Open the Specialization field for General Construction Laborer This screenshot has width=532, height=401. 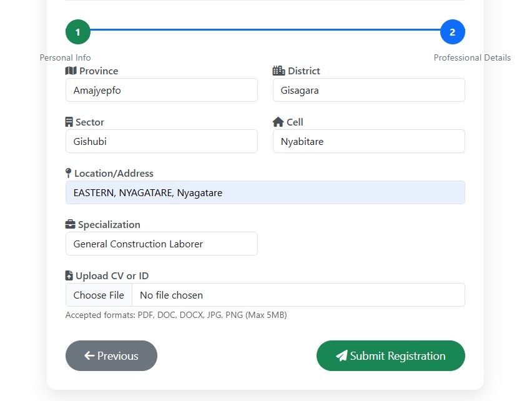tap(161, 244)
